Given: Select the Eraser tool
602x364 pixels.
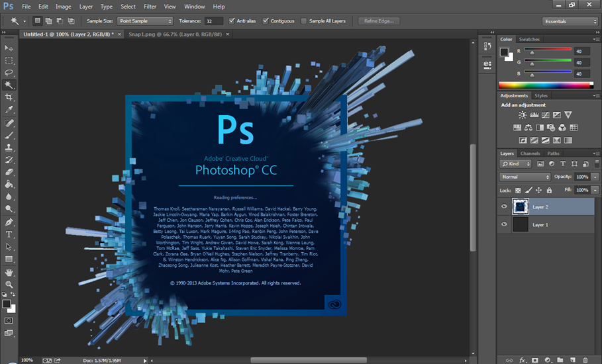Looking at the screenshot, I should point(9,172).
